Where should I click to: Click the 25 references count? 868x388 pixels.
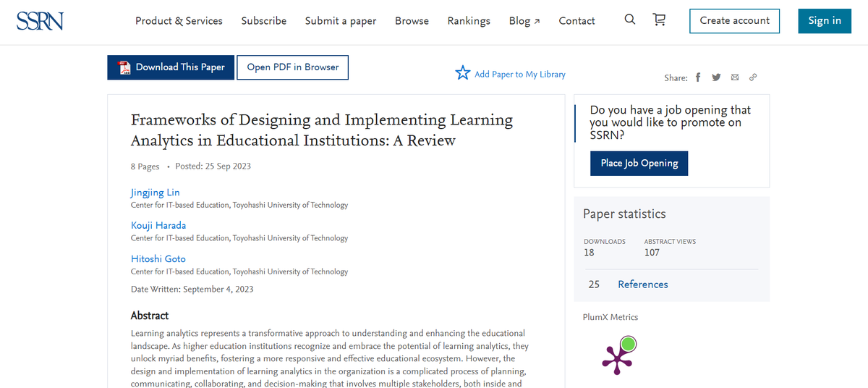(594, 284)
